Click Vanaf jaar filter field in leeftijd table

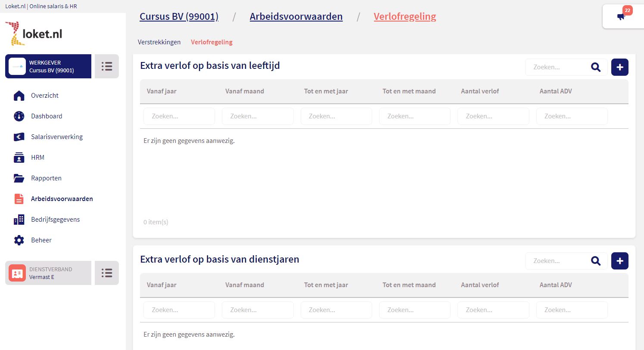[x=179, y=116]
